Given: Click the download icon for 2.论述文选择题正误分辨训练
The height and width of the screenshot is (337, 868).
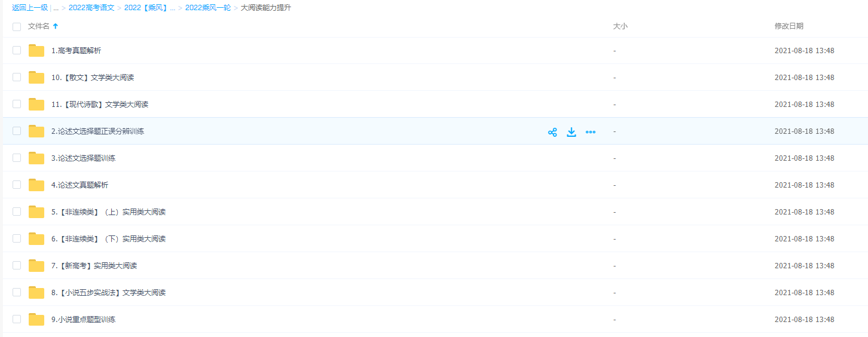Looking at the screenshot, I should pos(571,132).
